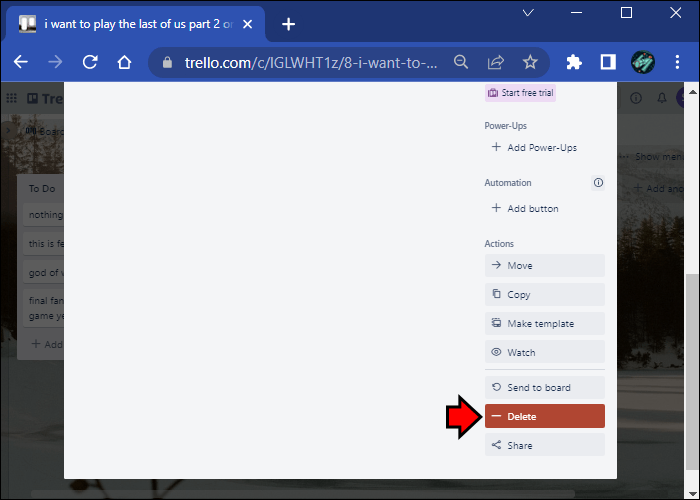
Task: Open the 'god of' card
Action: click(44, 273)
